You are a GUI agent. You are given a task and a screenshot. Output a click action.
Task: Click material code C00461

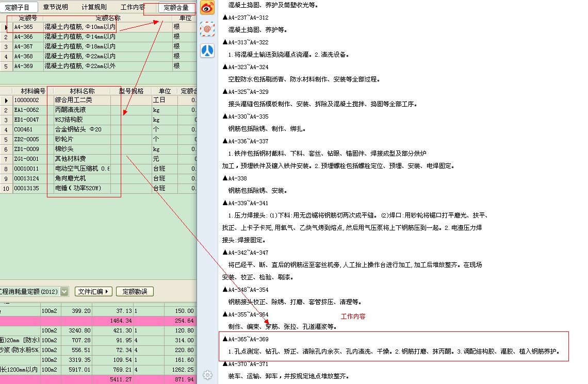[x=23, y=129]
